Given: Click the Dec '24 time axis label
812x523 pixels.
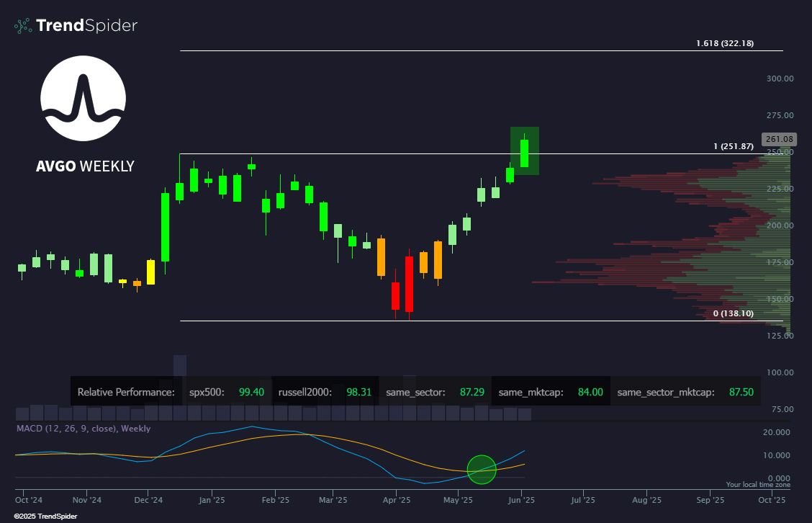Looking at the screenshot, I should 148,500.
